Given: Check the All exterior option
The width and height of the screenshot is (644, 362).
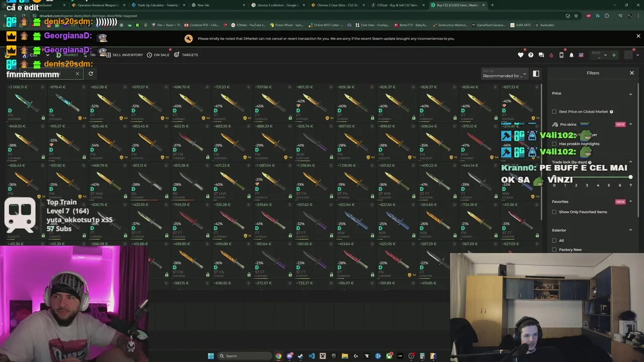Looking at the screenshot, I should (554, 241).
